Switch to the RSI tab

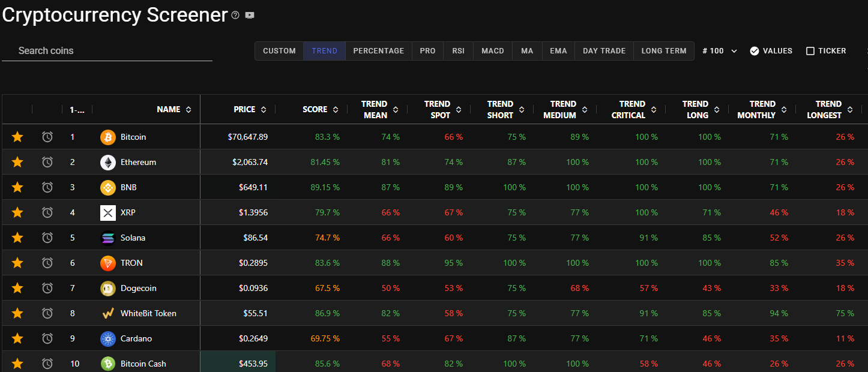point(459,51)
